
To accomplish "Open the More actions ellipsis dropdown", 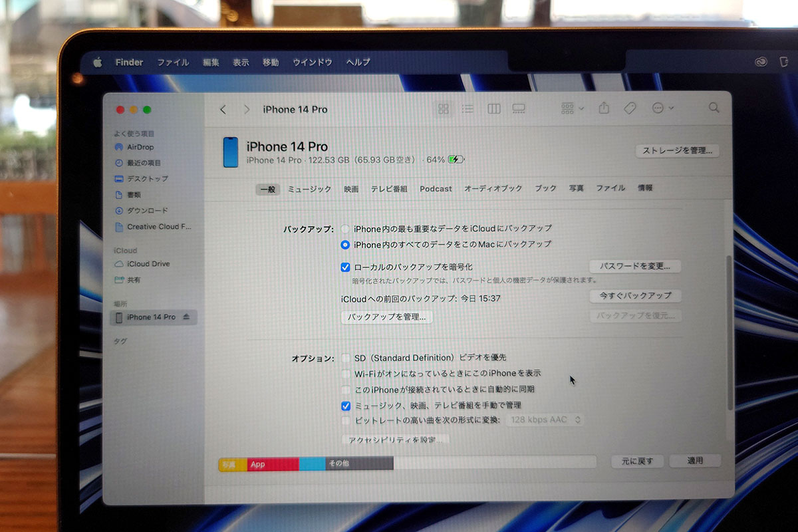I will (663, 108).
